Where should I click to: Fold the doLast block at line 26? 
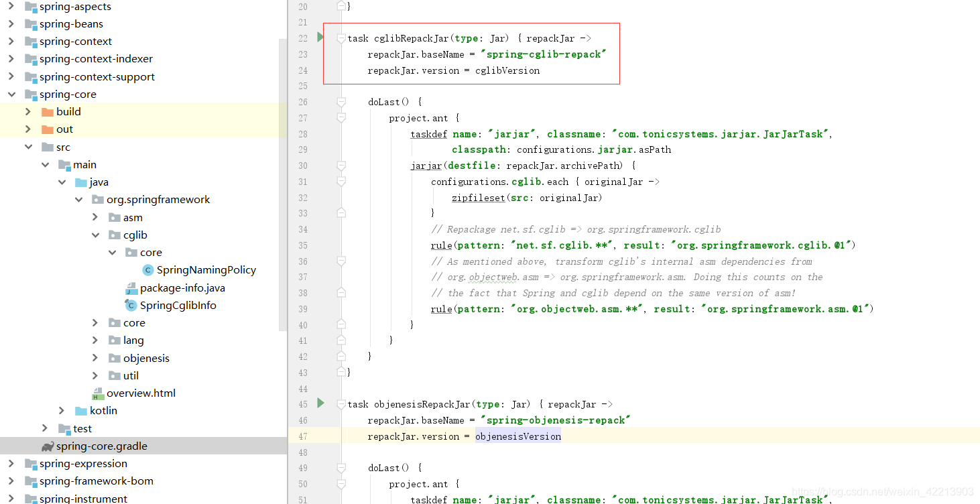[x=341, y=102]
